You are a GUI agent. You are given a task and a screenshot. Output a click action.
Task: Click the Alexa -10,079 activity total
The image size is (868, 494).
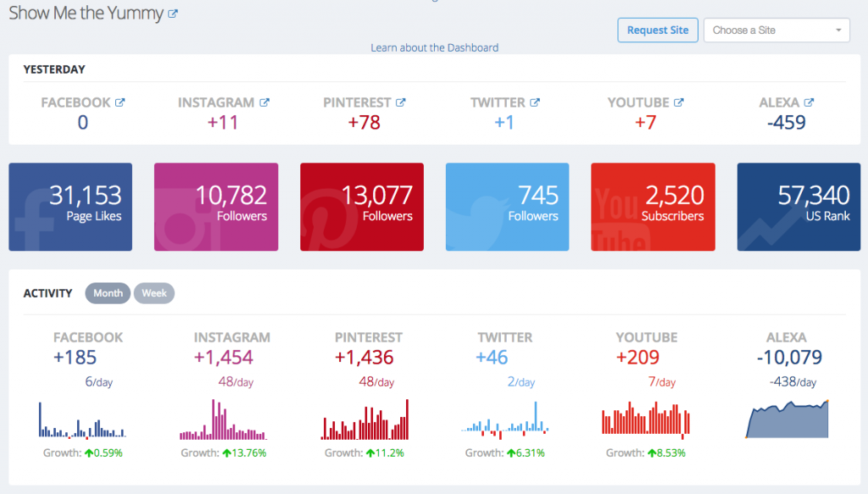[789, 358]
